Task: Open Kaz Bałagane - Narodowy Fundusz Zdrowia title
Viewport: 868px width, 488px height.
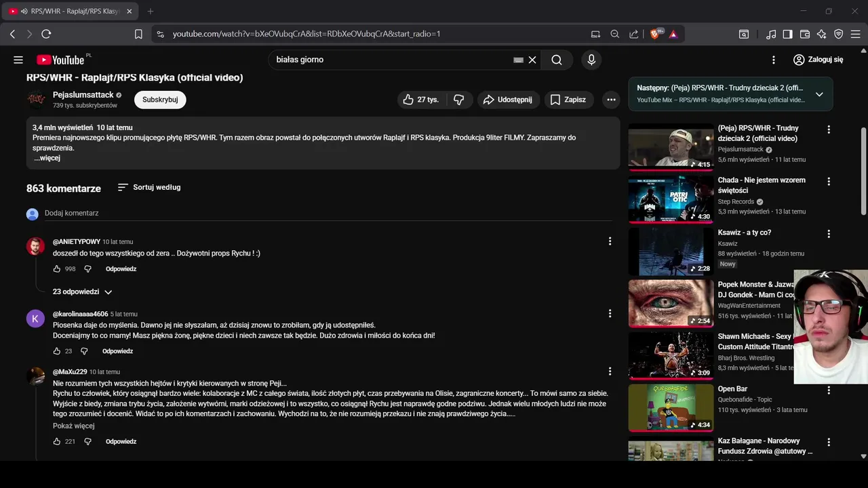Action: pyautogui.click(x=765, y=446)
